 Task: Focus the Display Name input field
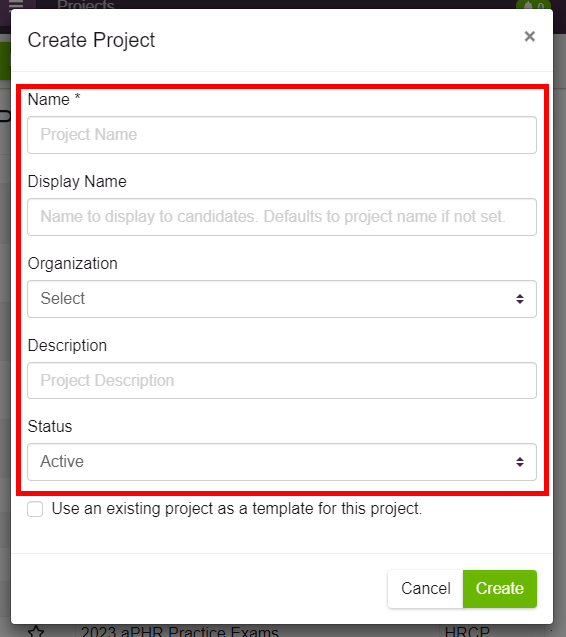coord(282,217)
